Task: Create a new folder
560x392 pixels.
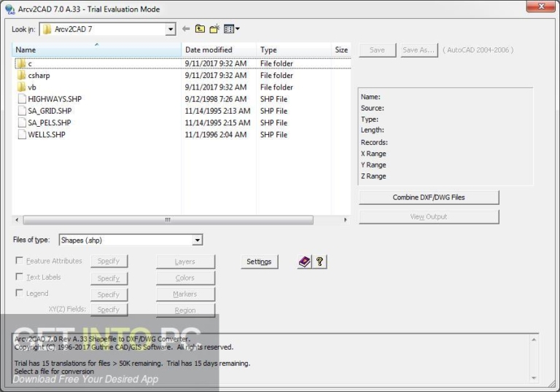Action: click(214, 29)
